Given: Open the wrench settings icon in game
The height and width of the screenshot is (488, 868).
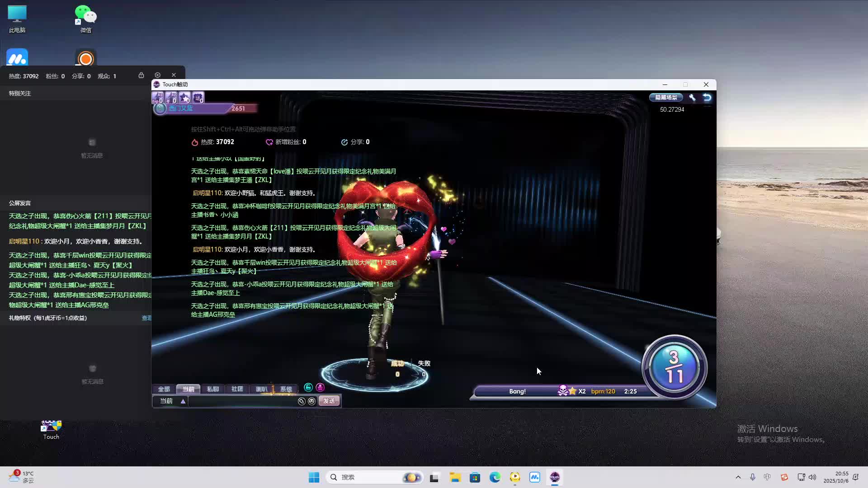Looking at the screenshot, I should pyautogui.click(x=692, y=98).
